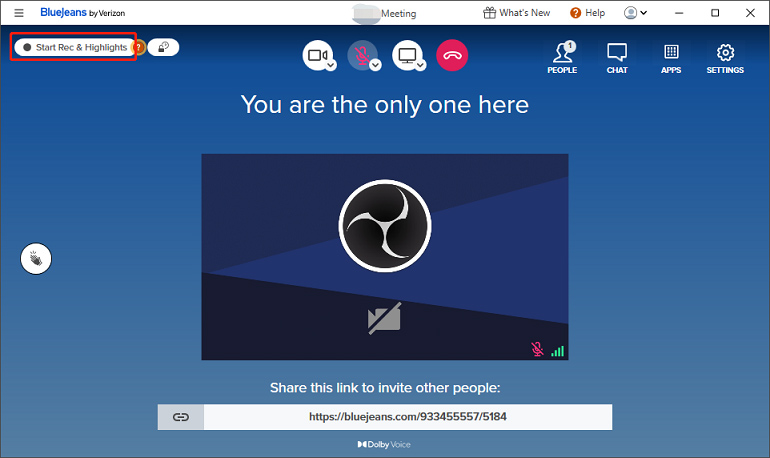Select the meeting URL field
This screenshot has width=770, height=458.
(408, 417)
